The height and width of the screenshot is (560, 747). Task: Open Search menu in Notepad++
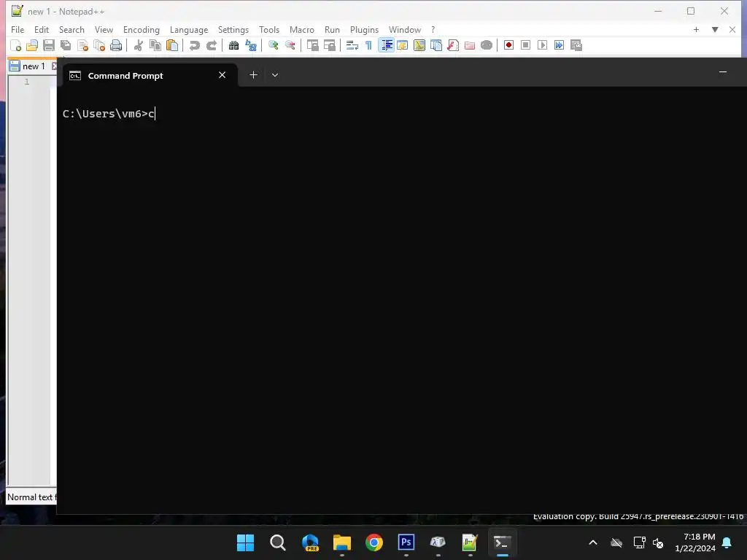click(71, 29)
